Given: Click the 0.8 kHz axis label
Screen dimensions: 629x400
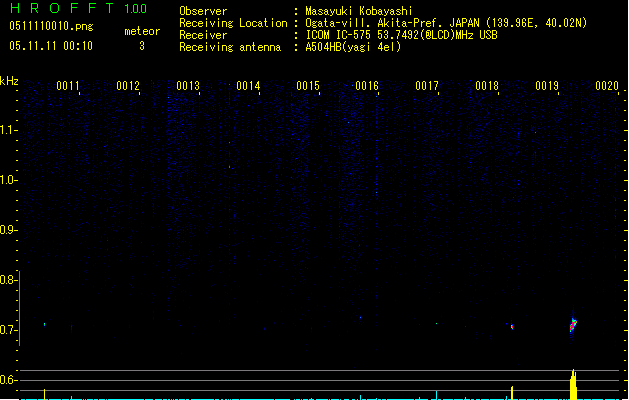Looking at the screenshot, I should (x=7, y=280).
